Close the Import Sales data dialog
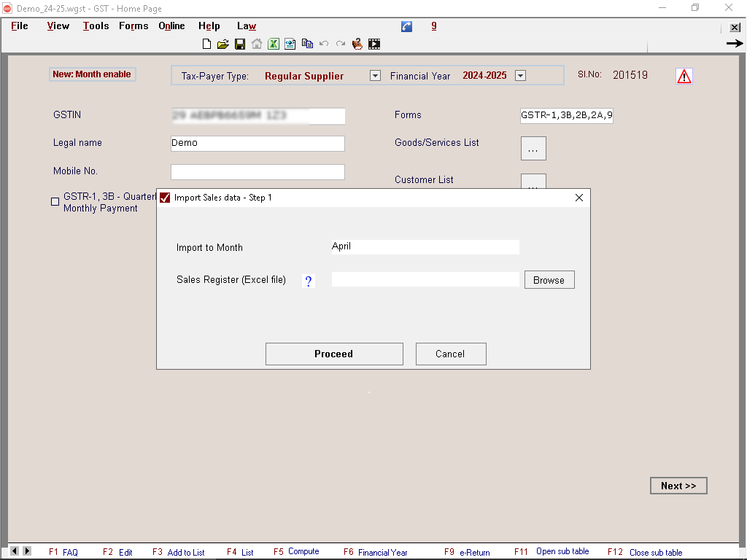Viewport: 747px width, 560px height. click(x=579, y=198)
